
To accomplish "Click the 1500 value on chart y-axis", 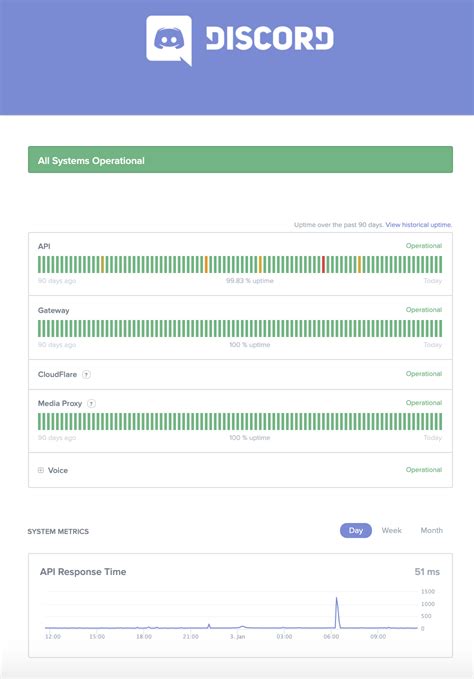I will coord(428,592).
